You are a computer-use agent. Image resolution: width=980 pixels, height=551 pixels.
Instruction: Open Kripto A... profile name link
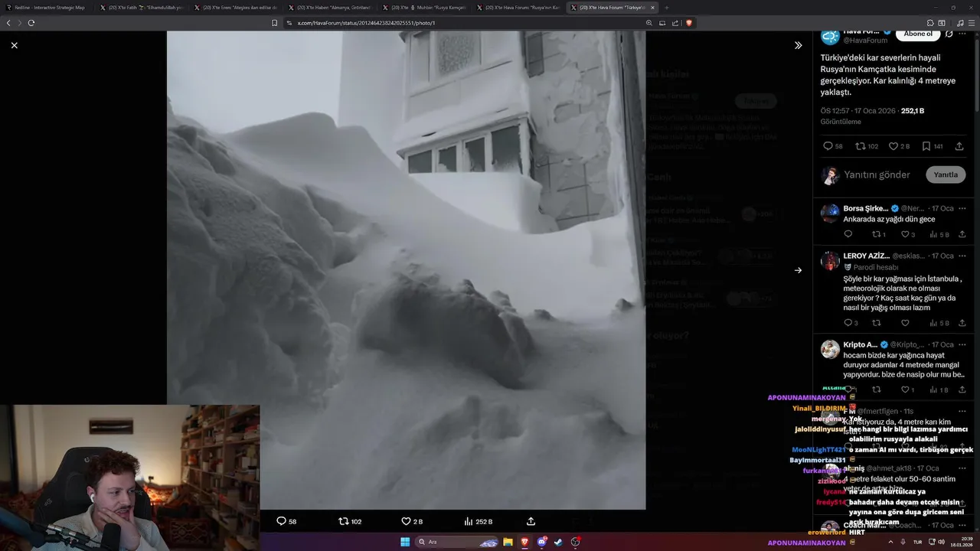click(861, 344)
